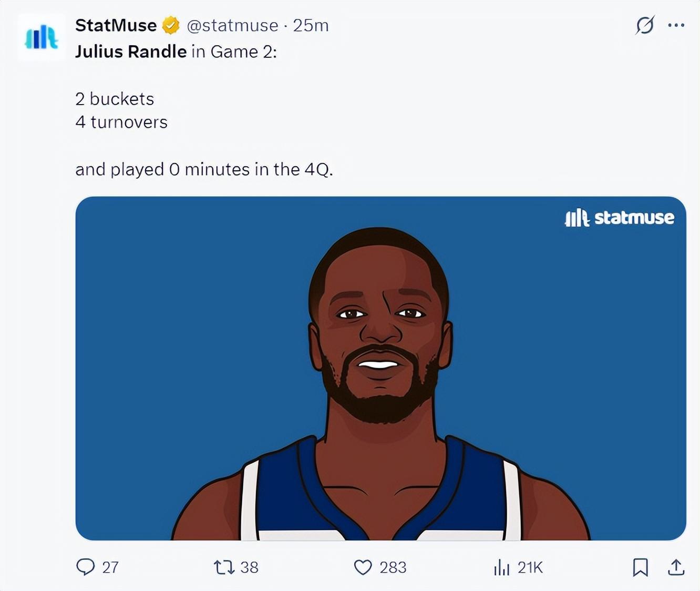Click the @statmuse handle

(x=232, y=25)
